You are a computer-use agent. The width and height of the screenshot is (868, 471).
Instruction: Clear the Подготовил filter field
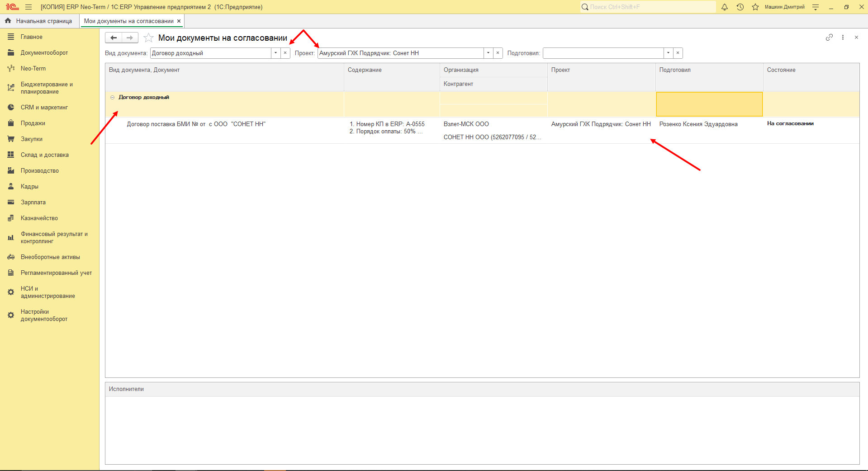coord(678,53)
